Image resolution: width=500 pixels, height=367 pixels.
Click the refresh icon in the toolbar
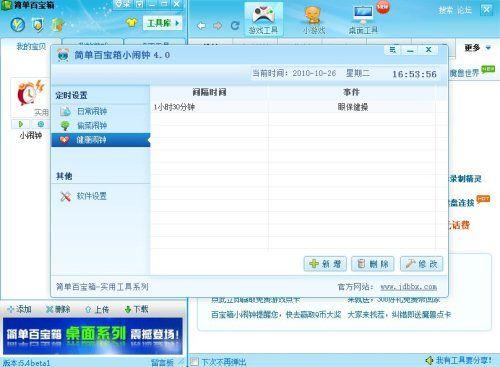tap(235, 25)
